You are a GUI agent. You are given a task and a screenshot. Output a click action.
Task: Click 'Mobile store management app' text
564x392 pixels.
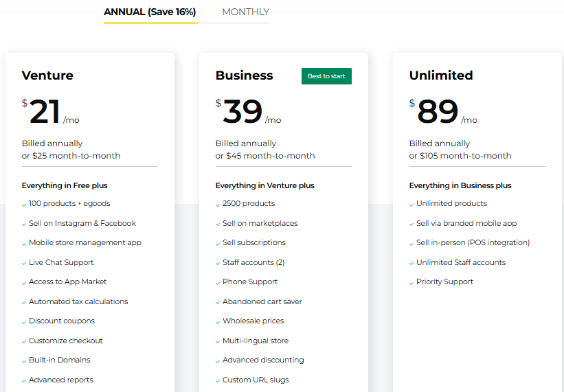pyautogui.click(x=85, y=242)
